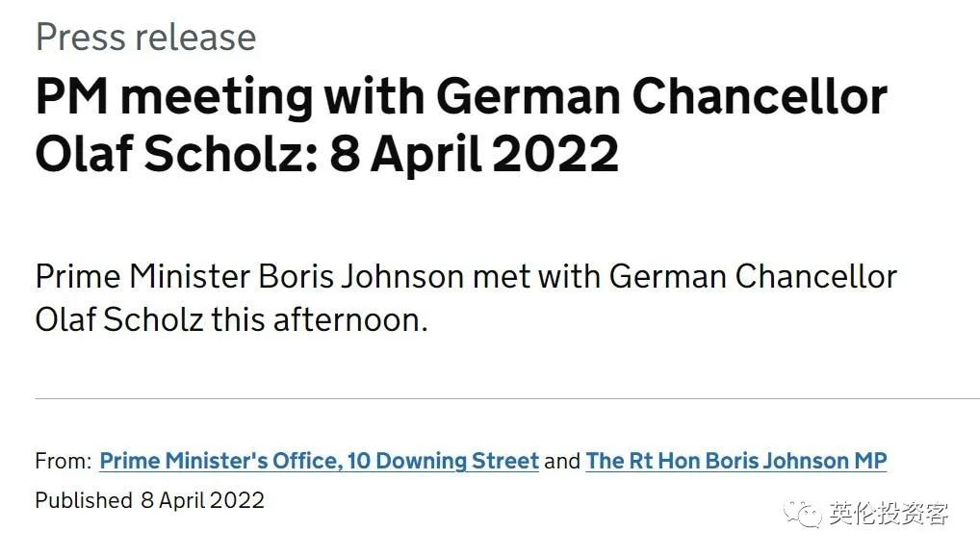Click 'met with German Chancellor' in summary paragraph
The width and height of the screenshot is (980, 556).
pyautogui.click(x=684, y=276)
